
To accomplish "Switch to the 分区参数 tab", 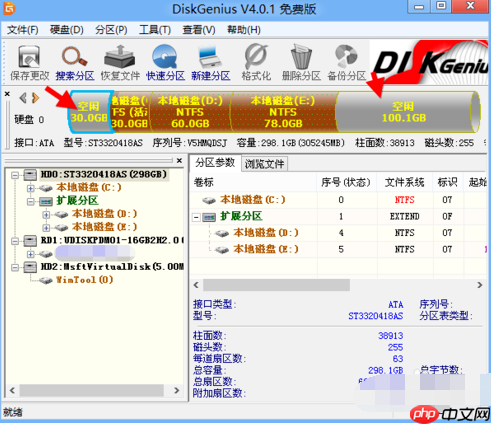I will click(215, 163).
